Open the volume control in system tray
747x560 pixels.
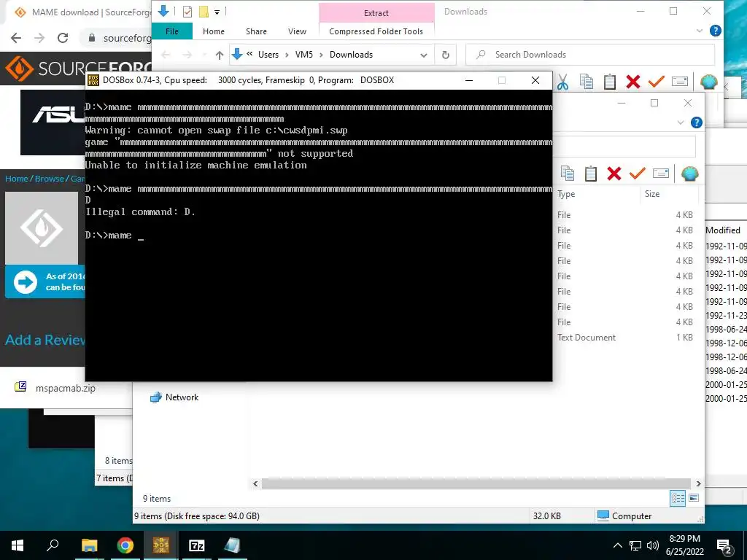coord(653,545)
